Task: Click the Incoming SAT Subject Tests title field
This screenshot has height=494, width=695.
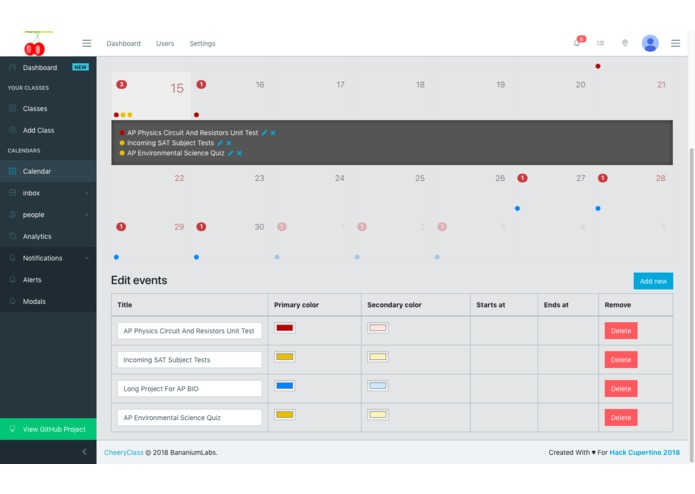Action: 189,360
